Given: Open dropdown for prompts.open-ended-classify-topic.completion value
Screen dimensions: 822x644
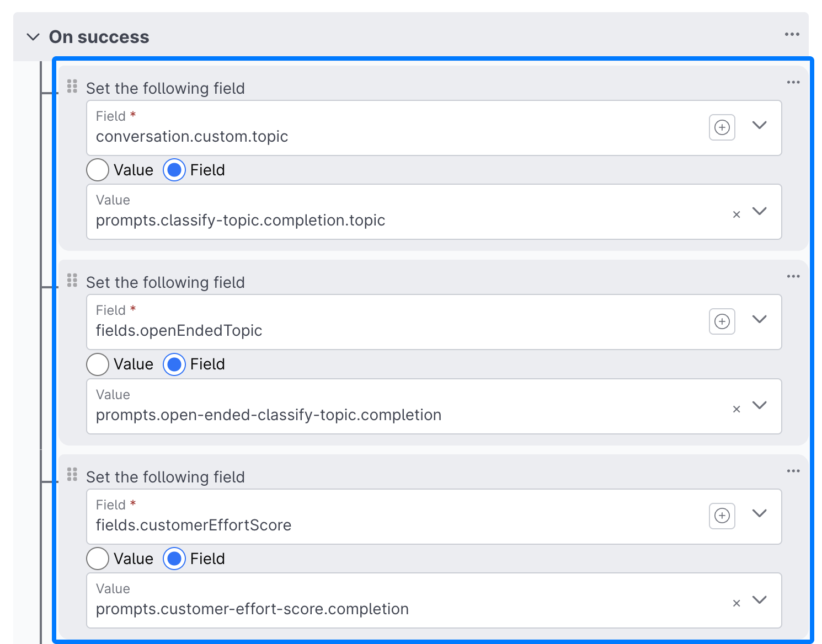Looking at the screenshot, I should 759,405.
